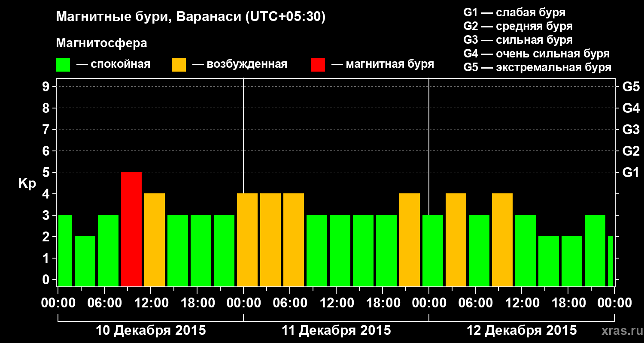The width and height of the screenshot is (644, 343).
Task: Click the line 'G5 — экстремальная буря'
Action: (x=538, y=67)
